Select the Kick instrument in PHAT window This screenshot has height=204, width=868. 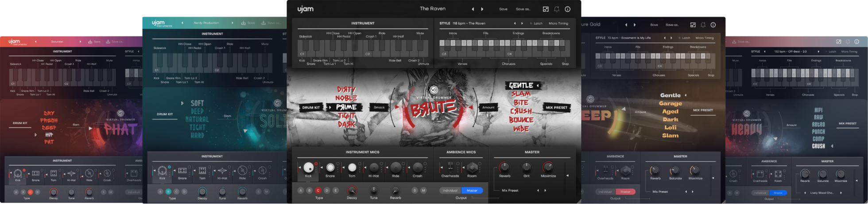[18, 173]
